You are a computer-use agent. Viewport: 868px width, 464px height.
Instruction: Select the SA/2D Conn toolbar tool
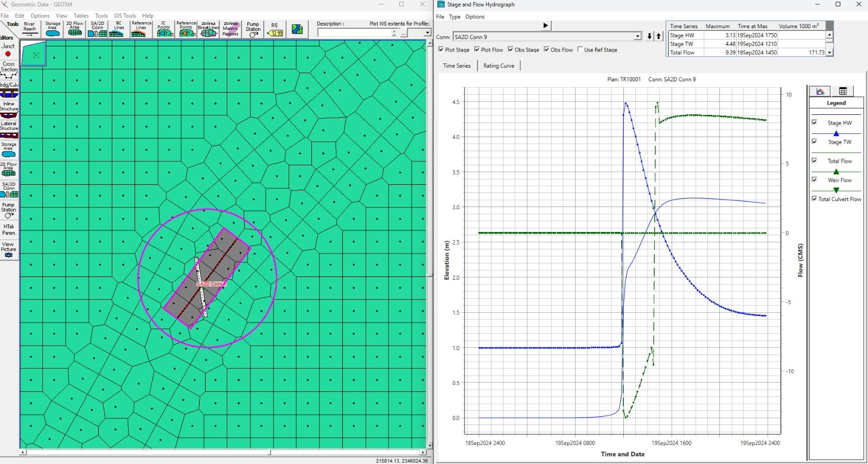(97, 29)
